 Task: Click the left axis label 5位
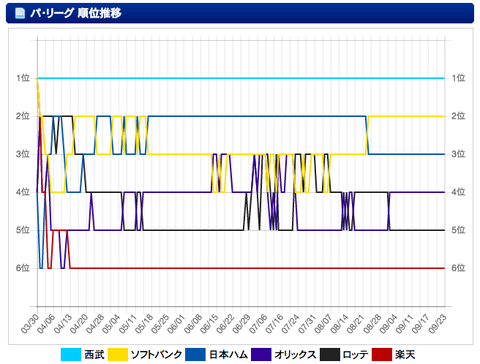click(x=23, y=230)
